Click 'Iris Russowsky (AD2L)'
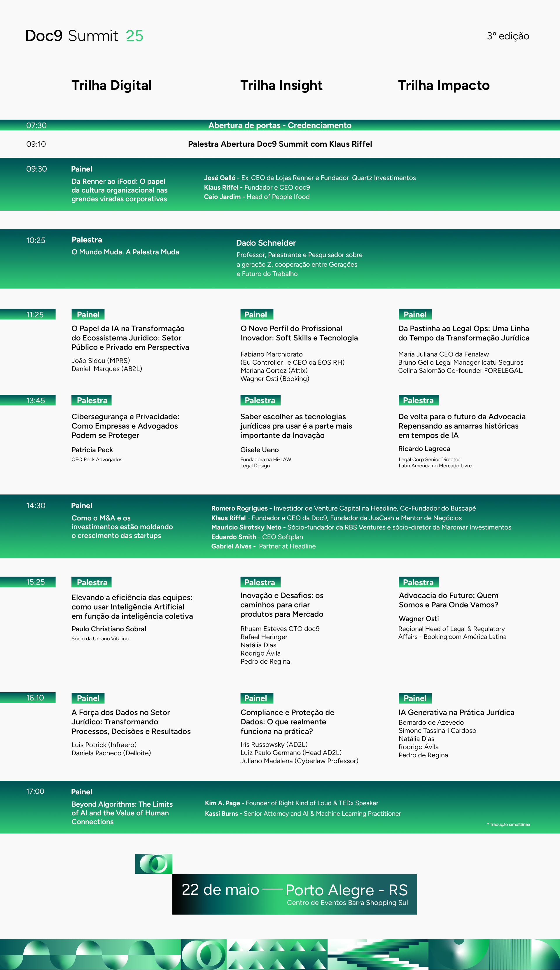 tap(274, 744)
